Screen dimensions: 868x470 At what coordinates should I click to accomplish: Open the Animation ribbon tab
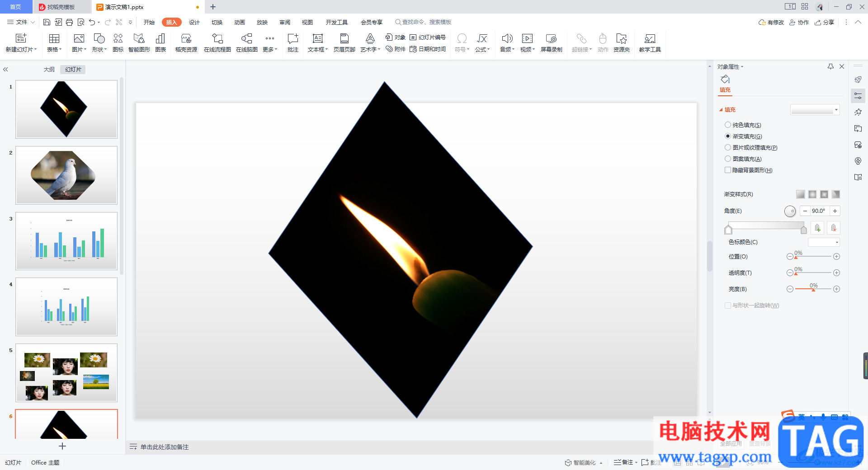click(240, 22)
